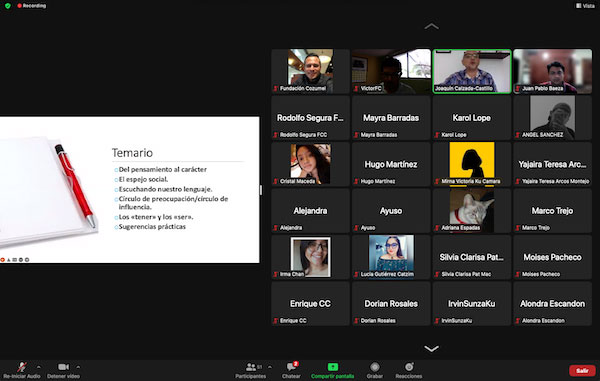The image size is (600, 381).
Task: Select the Lucía Gutiérrez Catzim tile
Action: (x=391, y=257)
